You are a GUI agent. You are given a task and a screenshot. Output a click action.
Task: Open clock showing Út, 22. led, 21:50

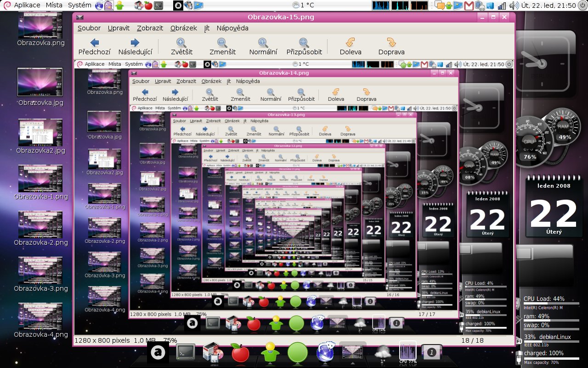click(549, 6)
